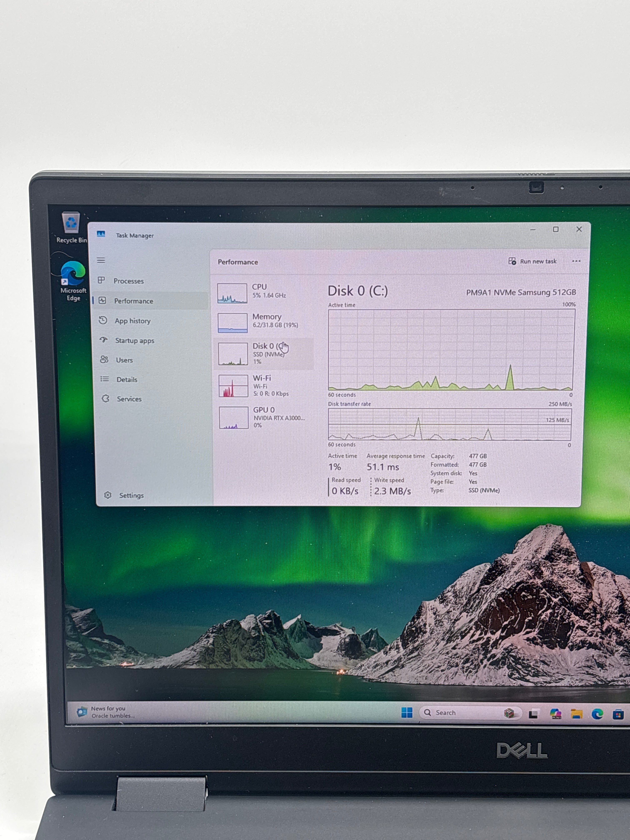Click the App history clock icon
The height and width of the screenshot is (840, 630).
coord(103,320)
